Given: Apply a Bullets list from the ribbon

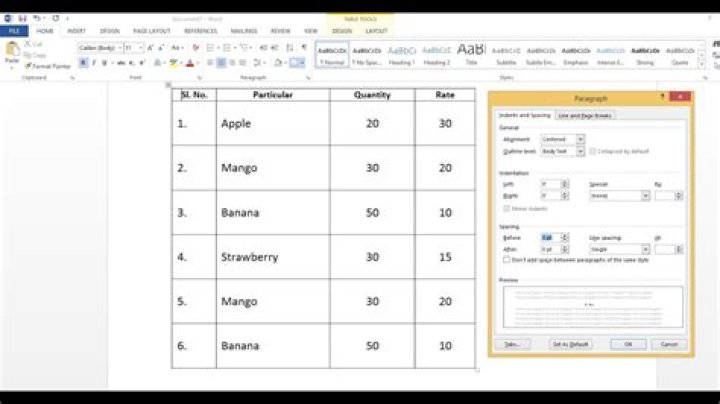Looking at the screenshot, I should point(210,48).
